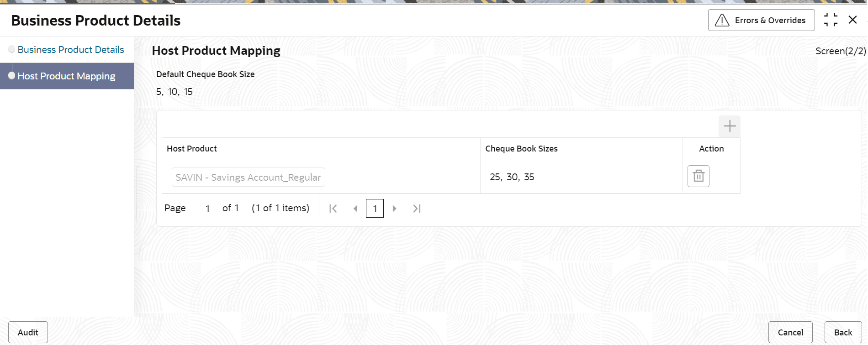868x345 pixels.
Task: Collapse the Business Product Details dialog
Action: pos(831,20)
